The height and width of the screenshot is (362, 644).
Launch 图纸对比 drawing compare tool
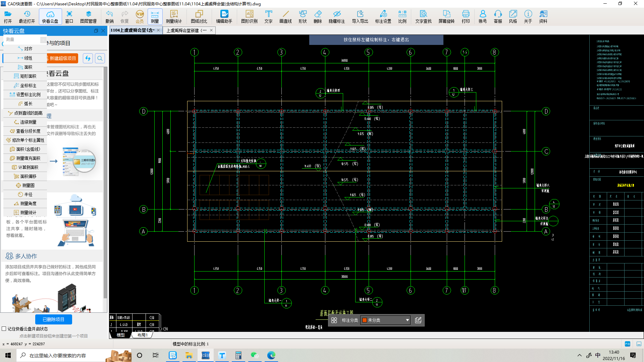pos(199,16)
